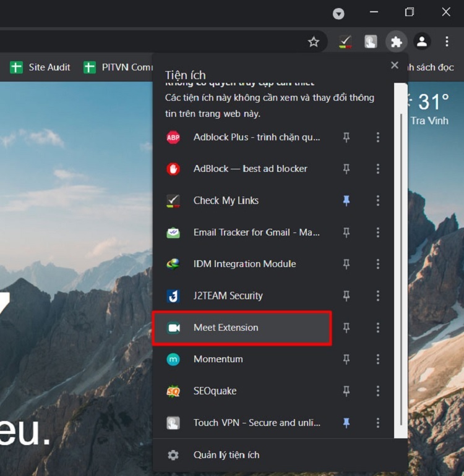Click the Check My Links toolbar icon
Screen dimensions: 464x476
345,41
